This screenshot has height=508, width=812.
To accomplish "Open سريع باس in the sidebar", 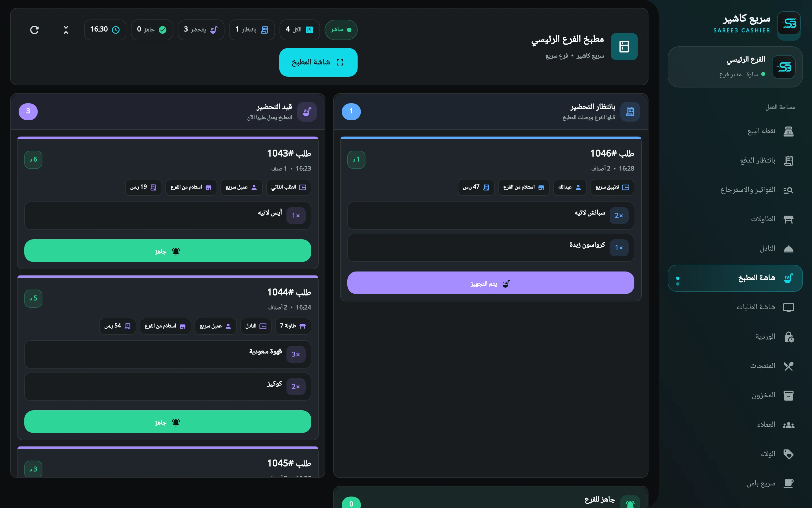I will (x=735, y=483).
